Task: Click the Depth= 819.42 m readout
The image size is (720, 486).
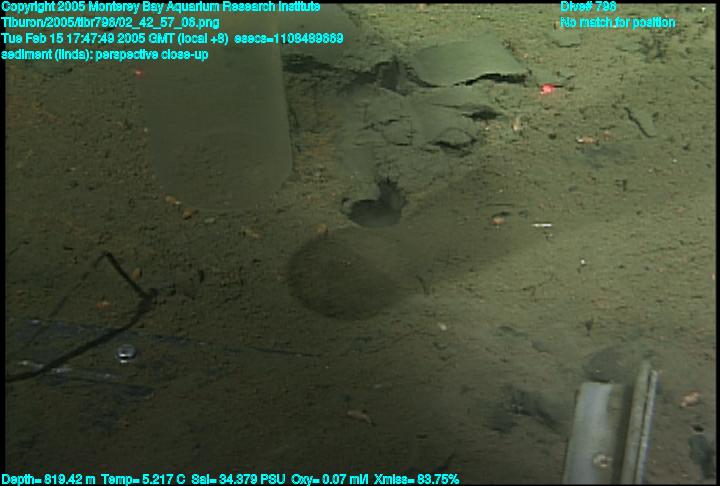Action: [x=49, y=479]
